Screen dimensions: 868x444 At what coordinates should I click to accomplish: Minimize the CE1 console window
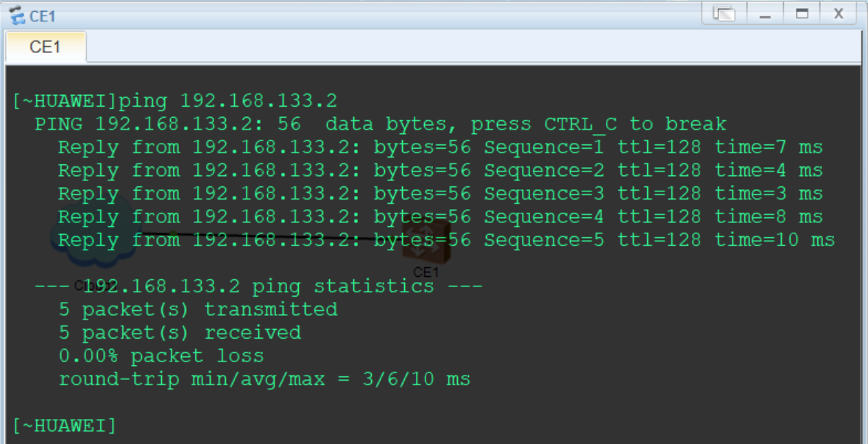point(765,13)
